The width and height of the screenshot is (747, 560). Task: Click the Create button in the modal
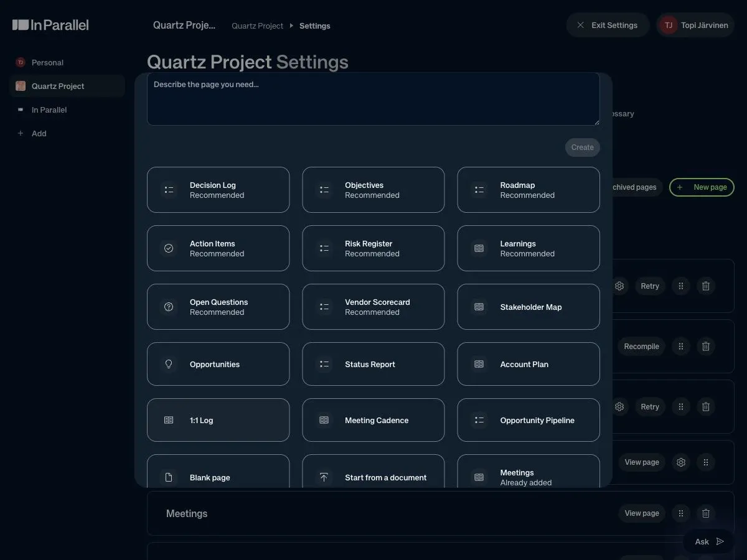point(583,147)
